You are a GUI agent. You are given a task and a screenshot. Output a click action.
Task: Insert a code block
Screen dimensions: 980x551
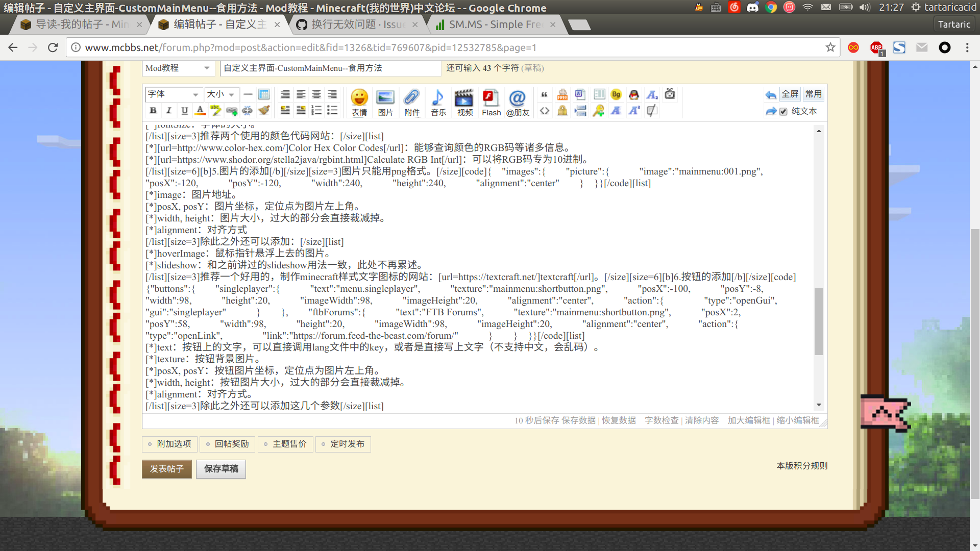click(x=545, y=110)
